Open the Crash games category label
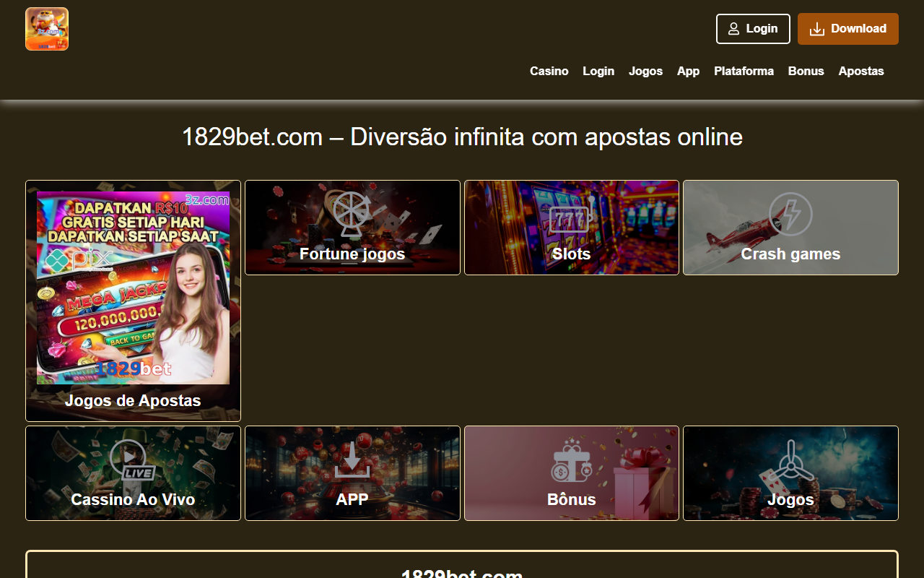The width and height of the screenshot is (924, 578). click(x=790, y=254)
